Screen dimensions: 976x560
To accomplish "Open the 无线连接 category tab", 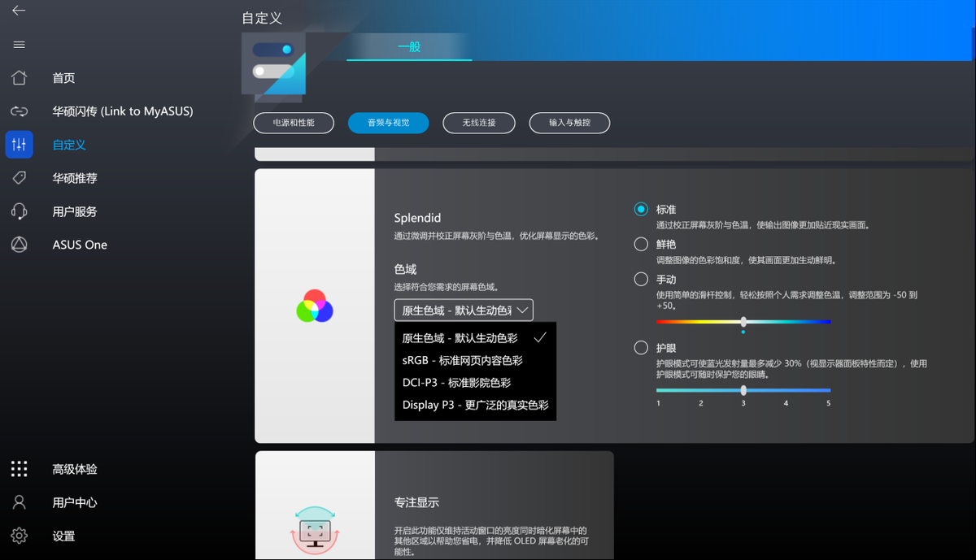I will [x=478, y=123].
